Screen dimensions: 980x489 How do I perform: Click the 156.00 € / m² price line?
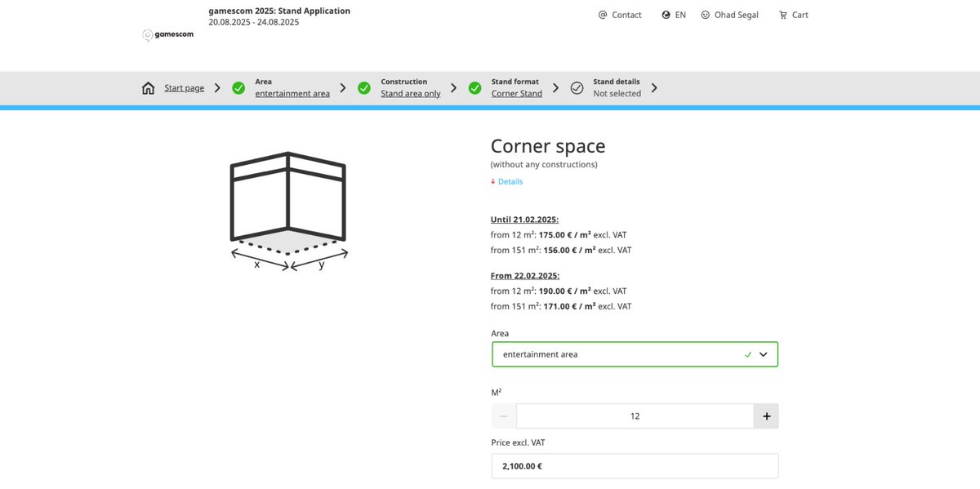coord(561,250)
